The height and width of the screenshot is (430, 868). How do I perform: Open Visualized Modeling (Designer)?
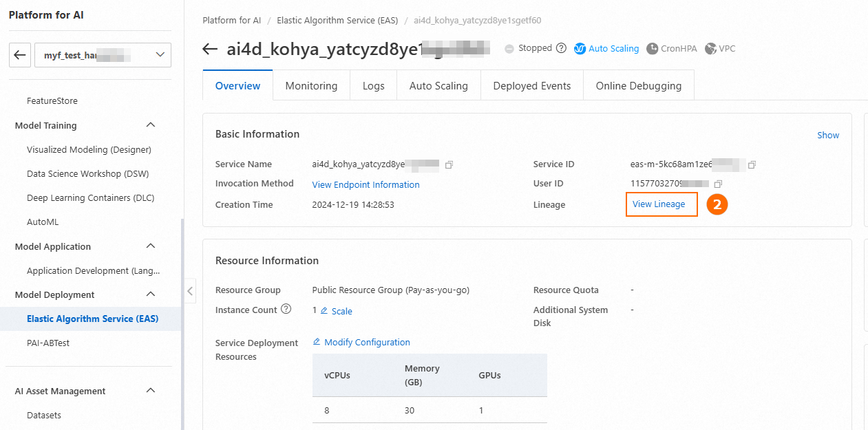point(89,149)
